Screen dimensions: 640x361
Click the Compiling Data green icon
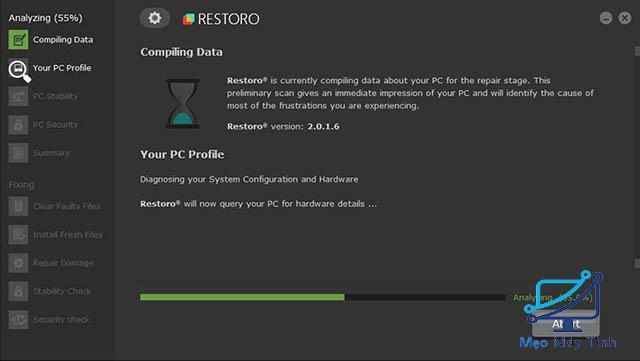coord(18,40)
